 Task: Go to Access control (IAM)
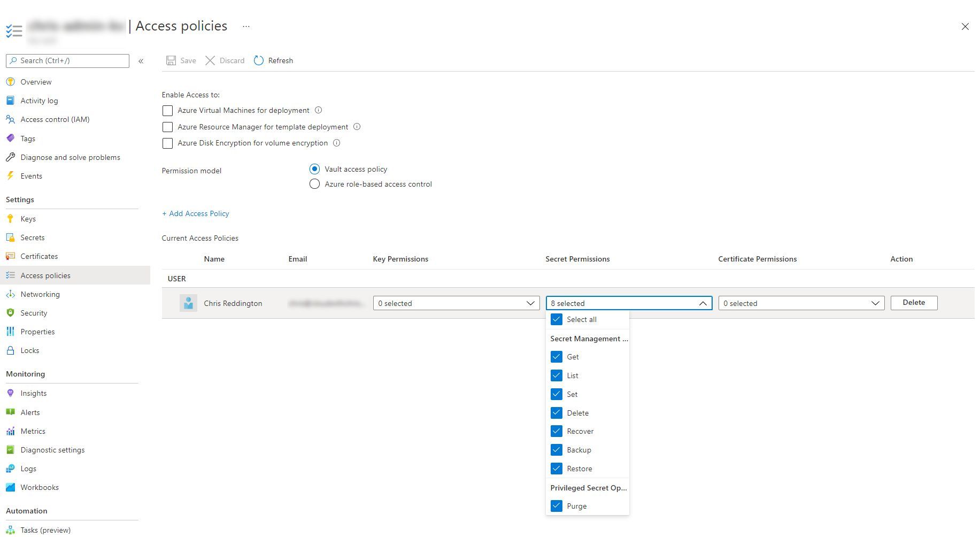point(55,119)
